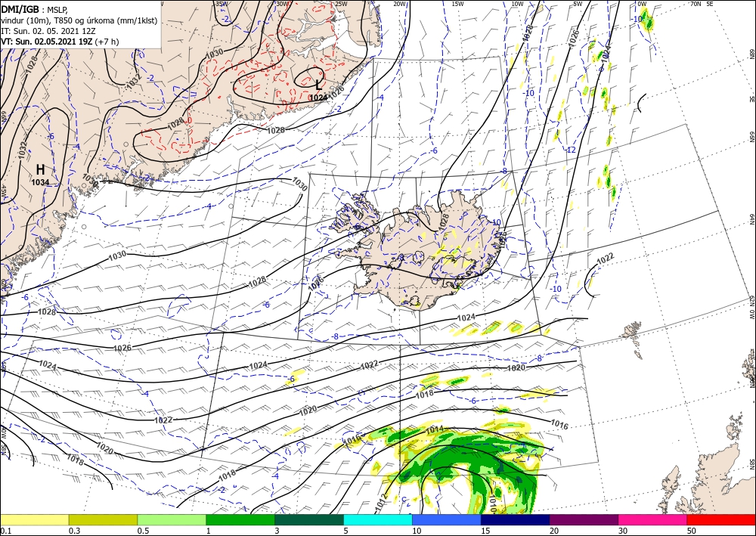Click the 0.5 legend scale value

[x=143, y=531]
